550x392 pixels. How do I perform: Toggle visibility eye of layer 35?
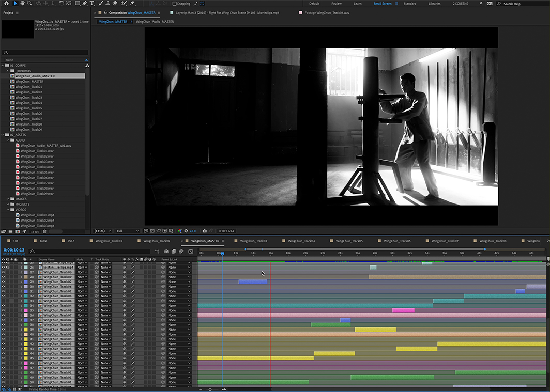click(3, 310)
